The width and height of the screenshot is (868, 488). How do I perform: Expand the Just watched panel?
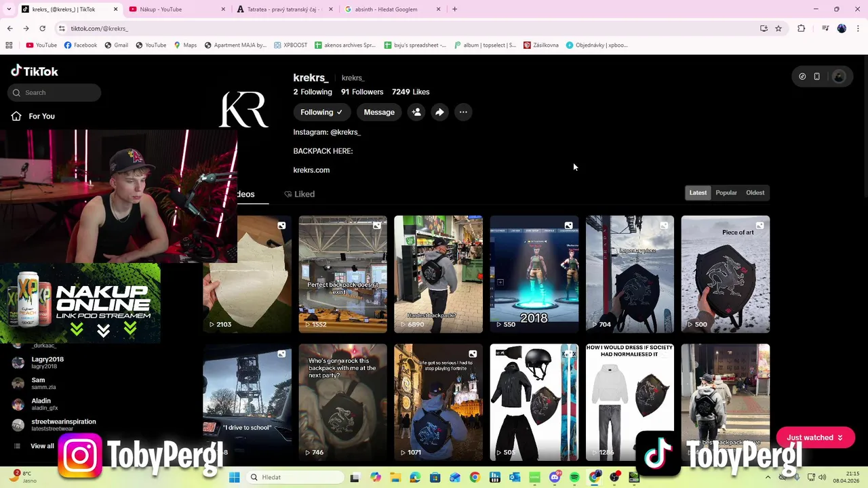tap(815, 438)
